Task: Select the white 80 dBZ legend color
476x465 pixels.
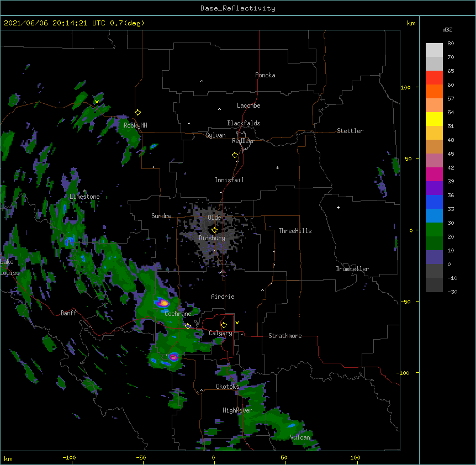Action: tap(434, 50)
